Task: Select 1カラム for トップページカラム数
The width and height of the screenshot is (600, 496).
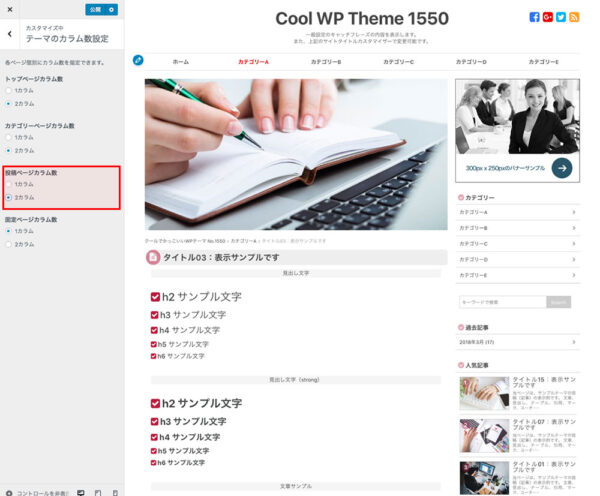Action: pyautogui.click(x=9, y=90)
